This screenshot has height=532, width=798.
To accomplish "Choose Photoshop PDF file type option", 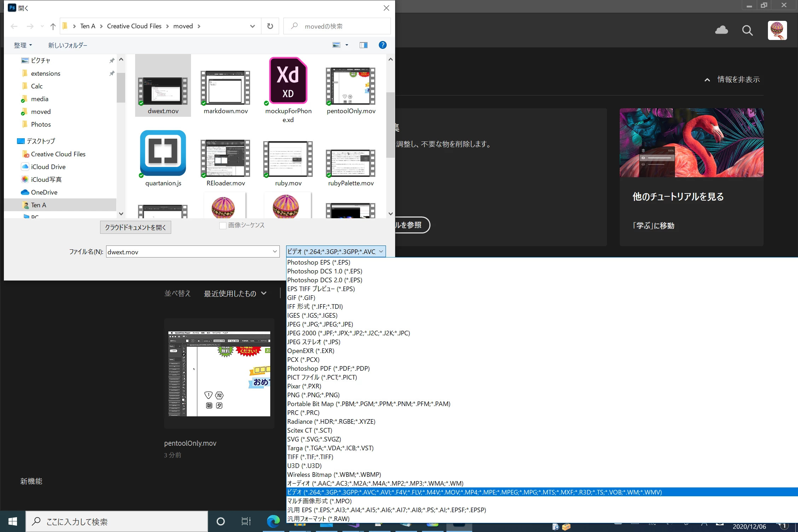I will [x=328, y=368].
